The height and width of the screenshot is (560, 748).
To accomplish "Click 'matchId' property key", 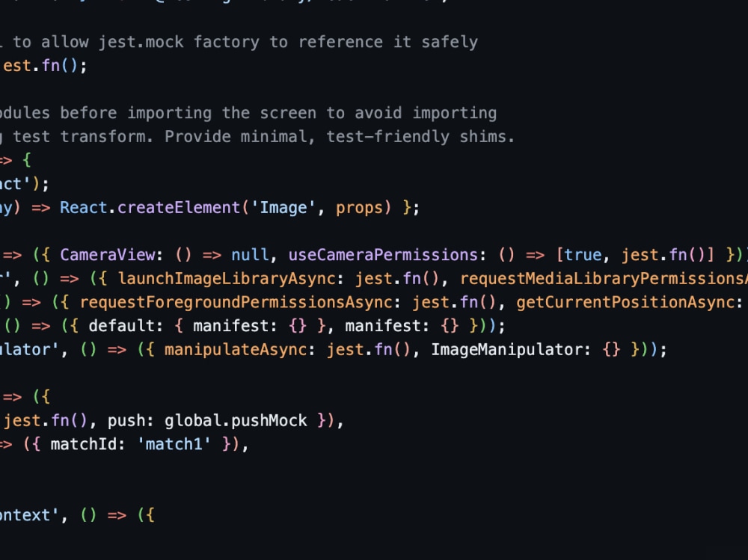I will (84, 445).
